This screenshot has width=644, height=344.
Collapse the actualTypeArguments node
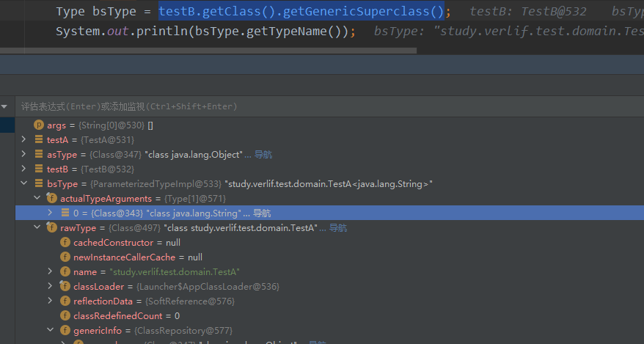[37, 199]
